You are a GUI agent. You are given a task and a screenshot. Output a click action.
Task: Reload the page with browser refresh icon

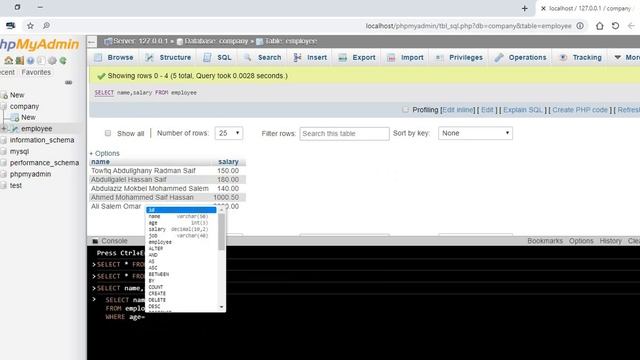click(615, 26)
